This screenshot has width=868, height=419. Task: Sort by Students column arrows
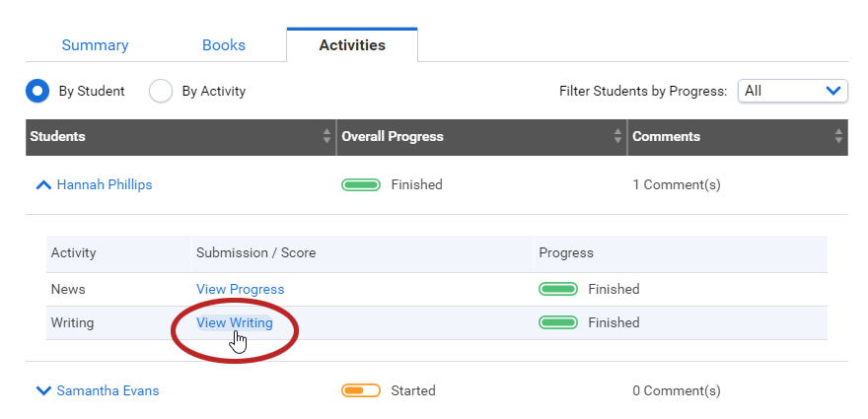coord(326,136)
